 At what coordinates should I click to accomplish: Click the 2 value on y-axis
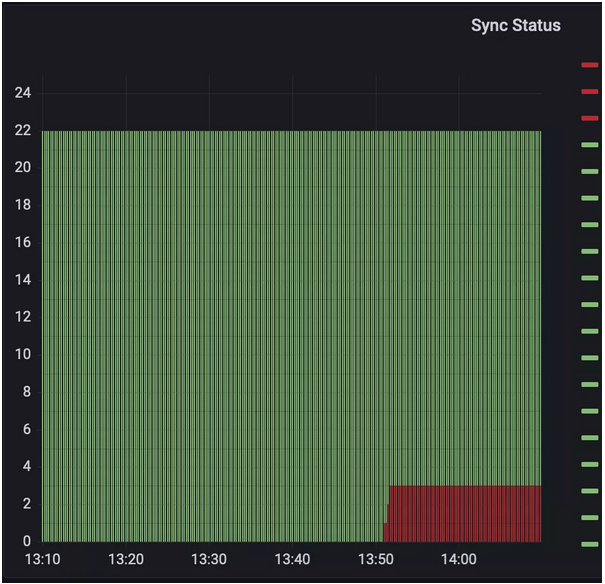tap(27, 504)
